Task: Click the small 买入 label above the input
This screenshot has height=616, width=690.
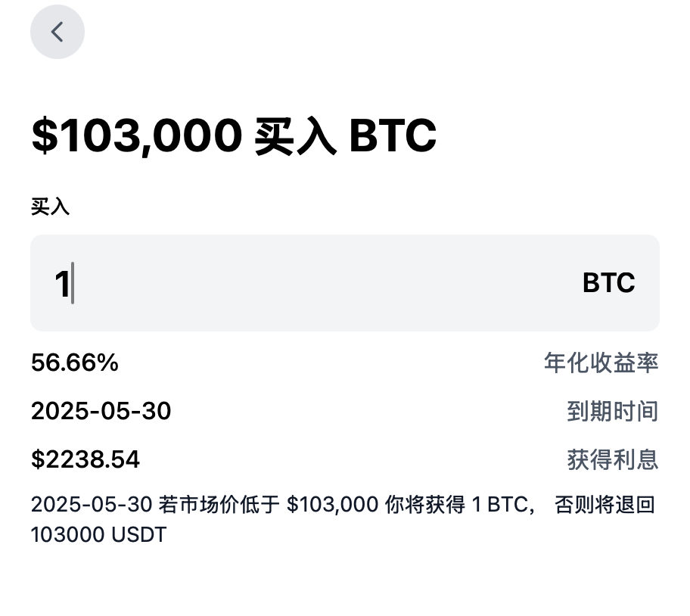Action: tap(50, 207)
